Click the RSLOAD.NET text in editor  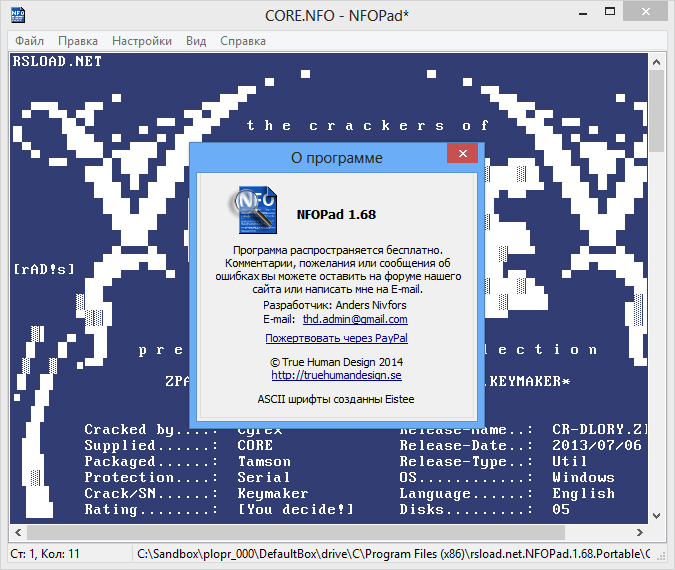(x=57, y=61)
